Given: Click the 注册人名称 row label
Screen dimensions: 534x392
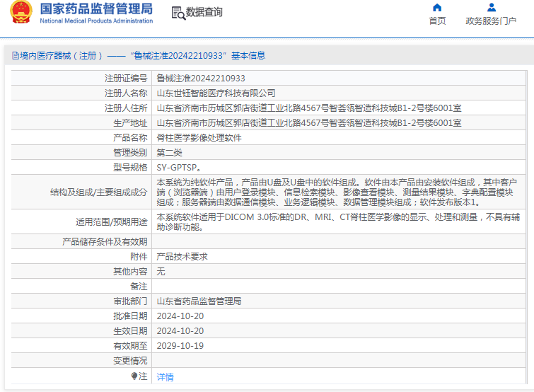Looking at the screenshot, I should tap(126, 93).
